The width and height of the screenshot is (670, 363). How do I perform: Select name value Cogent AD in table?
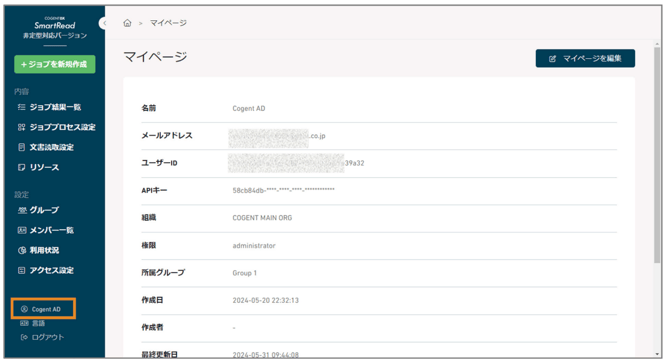click(x=249, y=108)
